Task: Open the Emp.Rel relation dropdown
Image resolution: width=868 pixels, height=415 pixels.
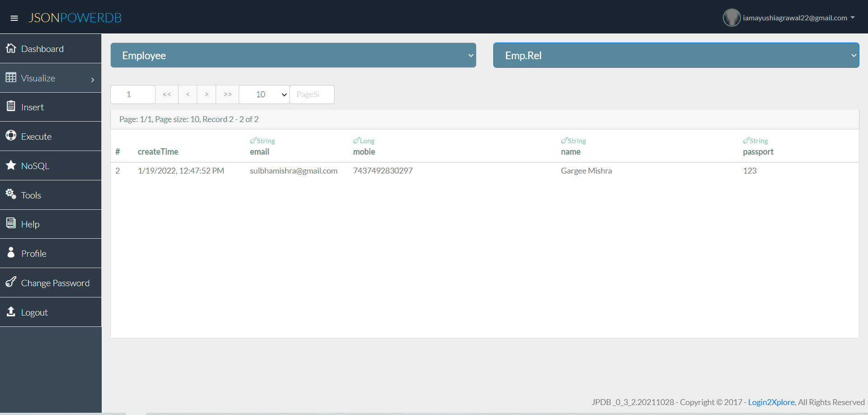Action: click(x=675, y=55)
